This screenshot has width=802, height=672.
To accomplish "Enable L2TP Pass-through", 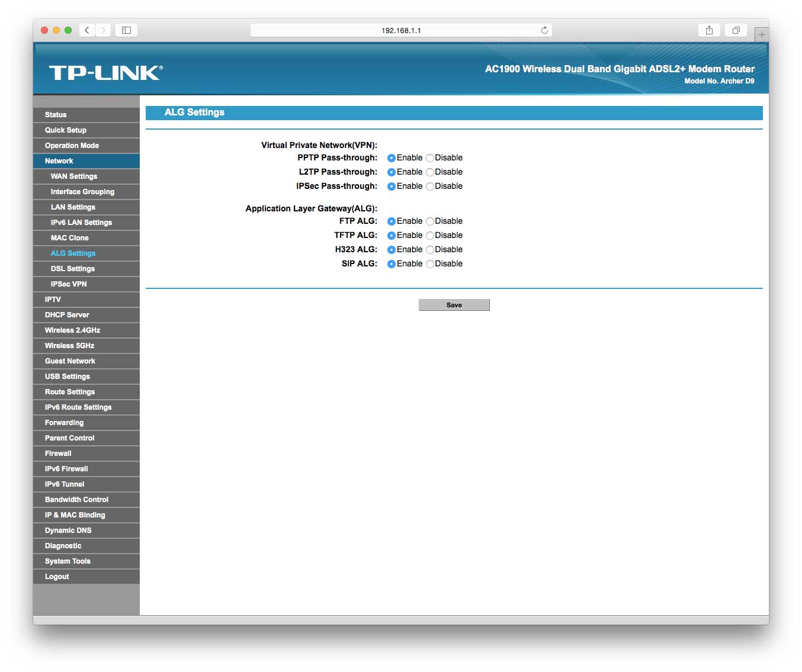I will (392, 172).
